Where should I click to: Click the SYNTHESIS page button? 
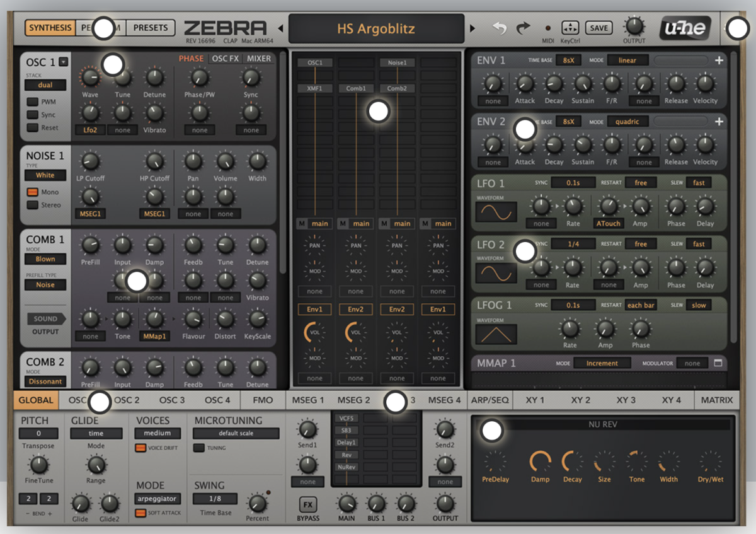(x=50, y=28)
